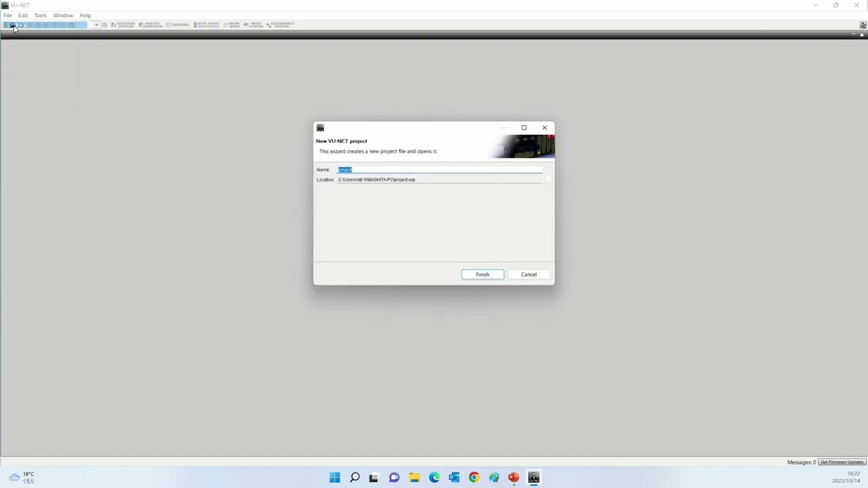Open the Help menu

[x=85, y=15]
